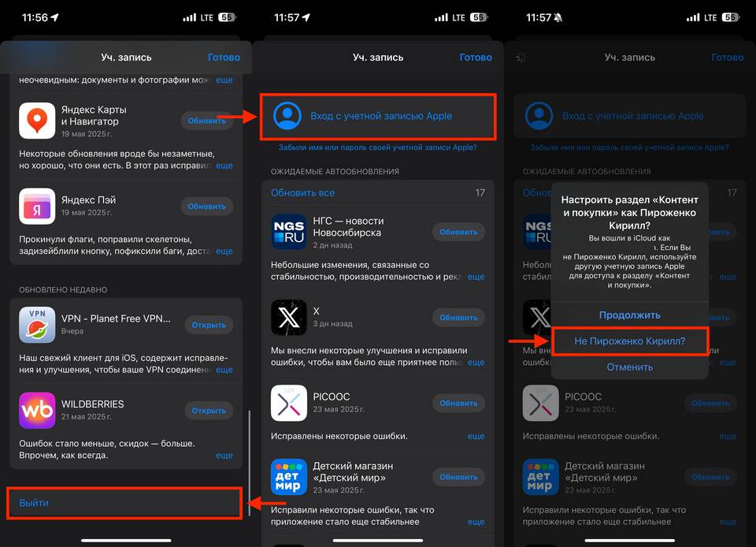Expand 'еще' on the Яндекс Пэй description
The height and width of the screenshot is (547, 756).
(224, 251)
